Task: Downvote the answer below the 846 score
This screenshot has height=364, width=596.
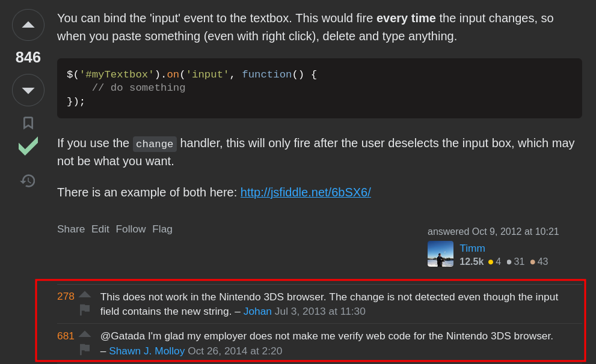Action: tap(28, 90)
